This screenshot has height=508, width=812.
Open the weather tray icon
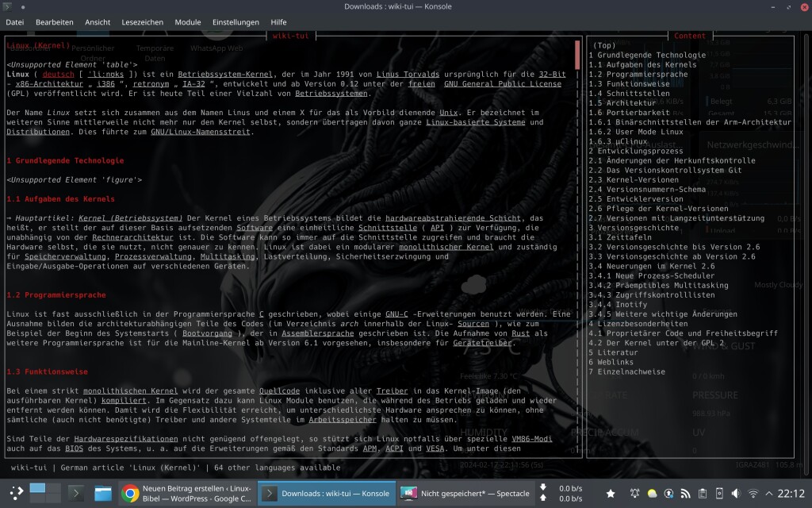coord(652,494)
